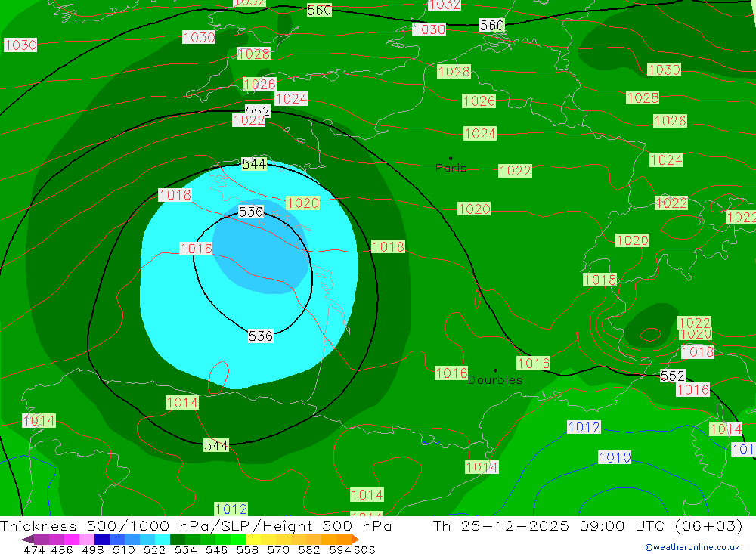Click the 536 label above the blue core
756x554 pixels.
coord(250,212)
